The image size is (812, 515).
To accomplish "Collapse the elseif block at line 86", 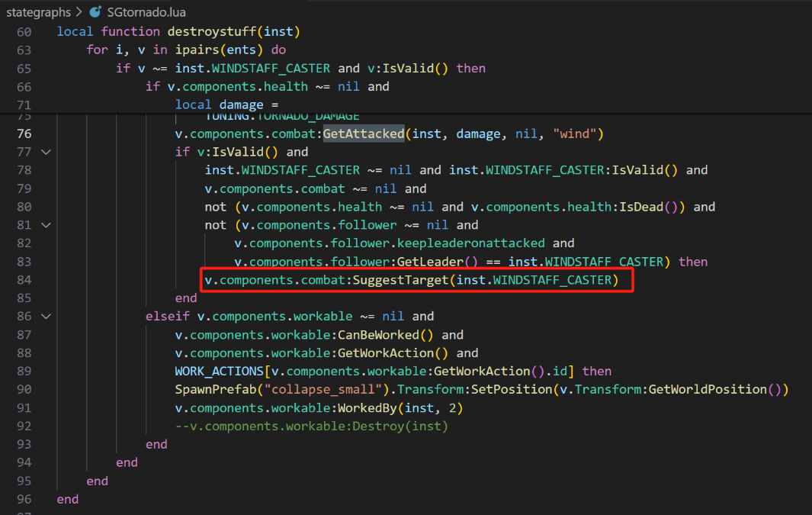I will pyautogui.click(x=46, y=317).
